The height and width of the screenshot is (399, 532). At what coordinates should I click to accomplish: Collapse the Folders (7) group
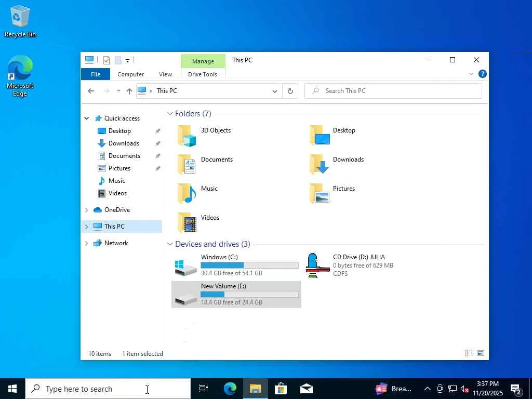[x=170, y=114]
